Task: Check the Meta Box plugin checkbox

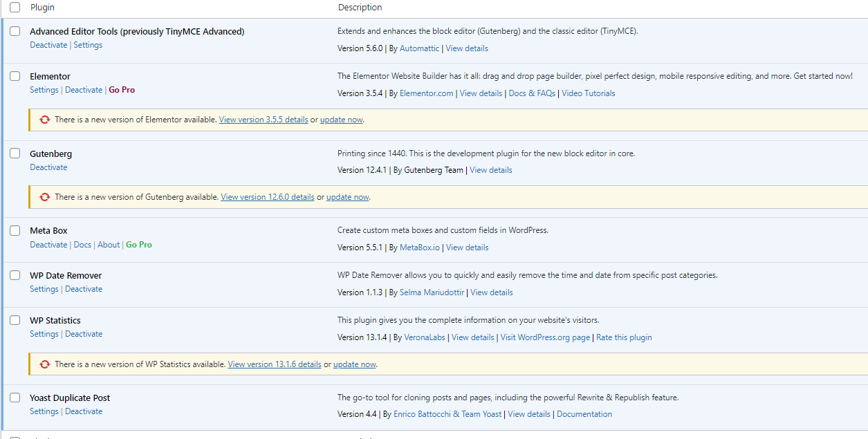Action: [x=15, y=230]
